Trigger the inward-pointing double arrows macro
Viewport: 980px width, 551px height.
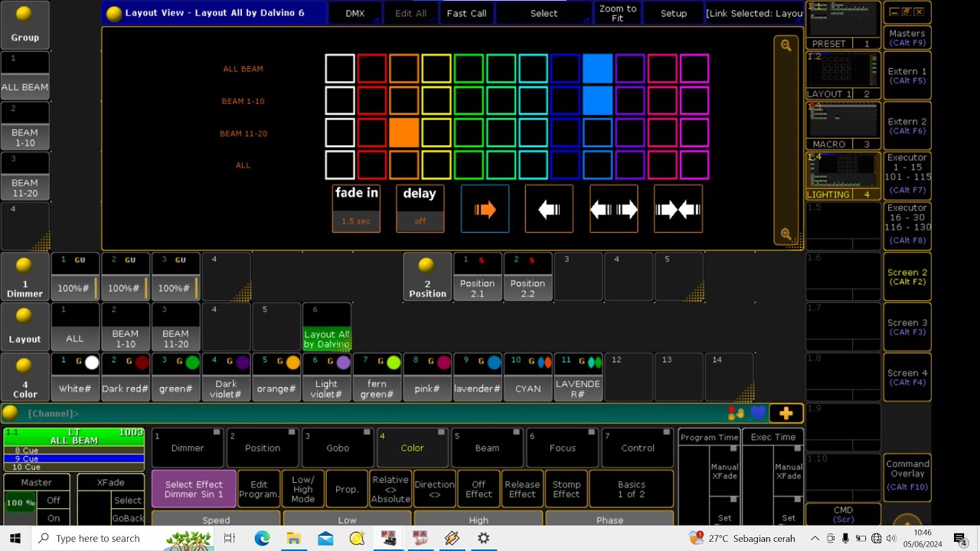678,209
